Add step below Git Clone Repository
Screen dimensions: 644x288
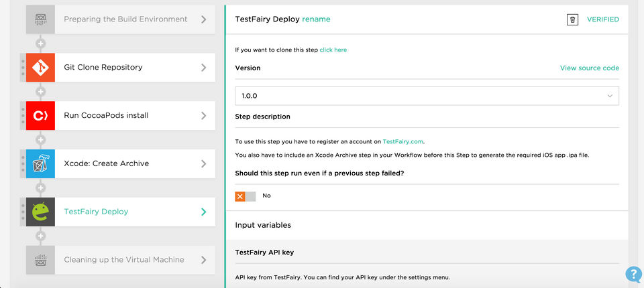click(40, 92)
